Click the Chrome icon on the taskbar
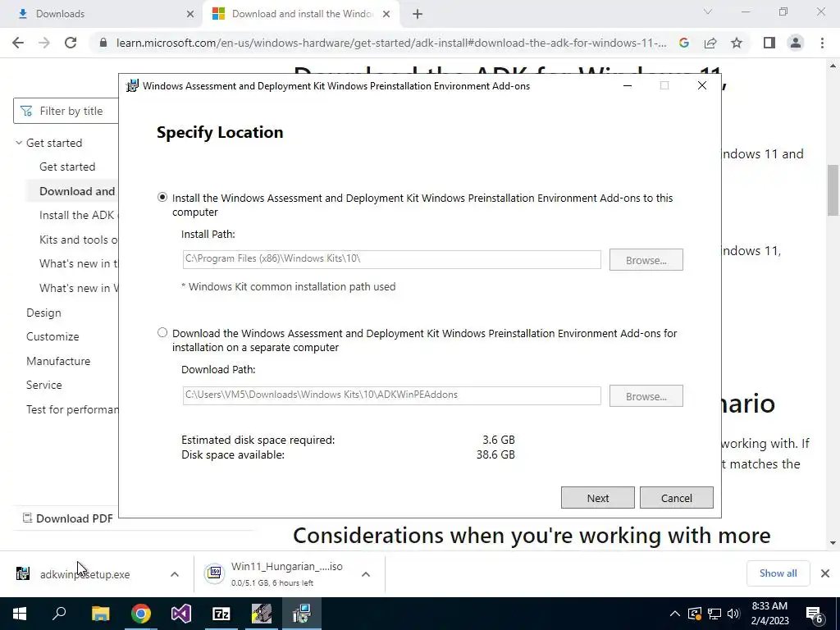 click(x=141, y=614)
